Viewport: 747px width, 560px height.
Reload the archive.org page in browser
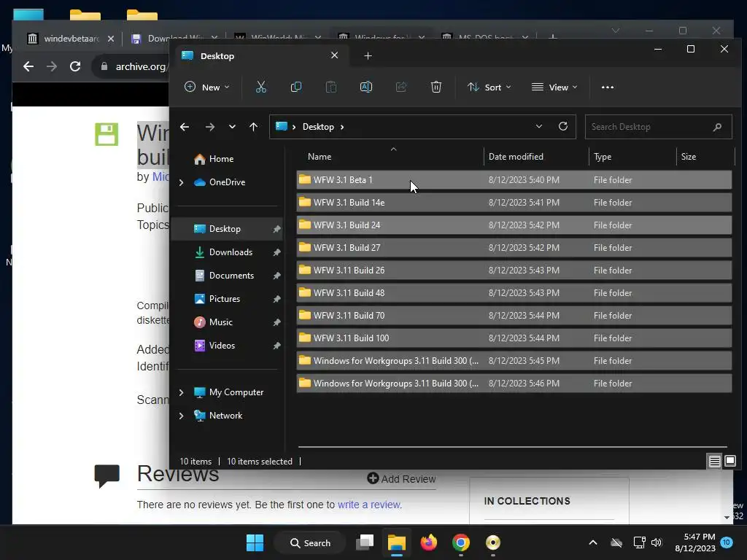pyautogui.click(x=75, y=66)
